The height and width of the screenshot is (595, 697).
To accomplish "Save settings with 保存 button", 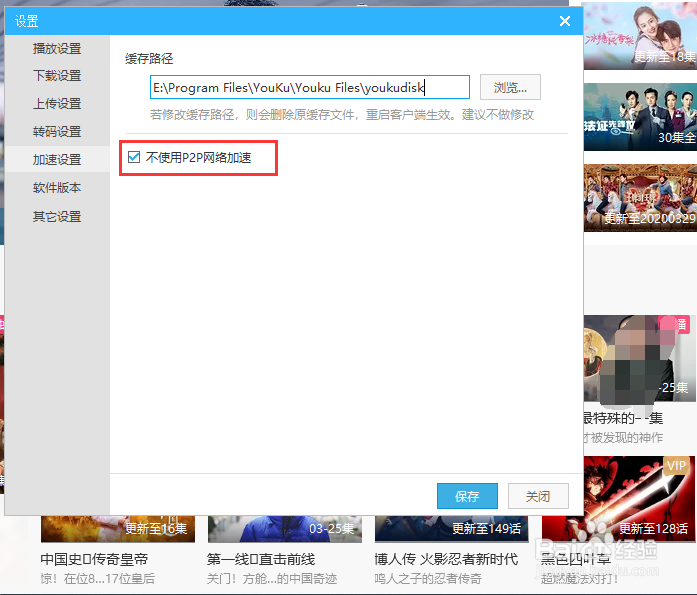I will click(467, 496).
